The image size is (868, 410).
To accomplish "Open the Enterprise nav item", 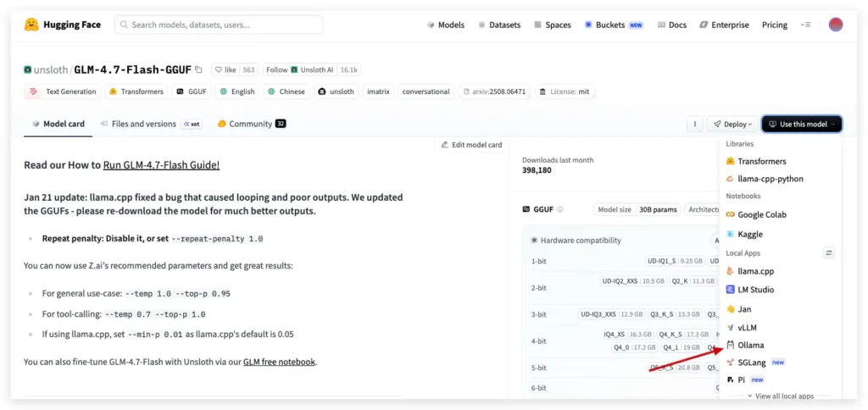I will [724, 25].
